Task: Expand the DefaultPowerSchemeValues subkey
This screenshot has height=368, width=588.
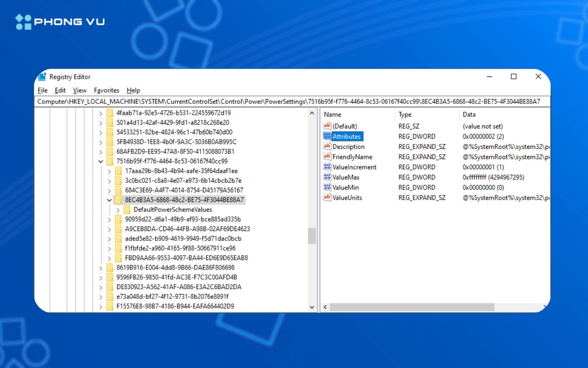Action: tap(118, 210)
